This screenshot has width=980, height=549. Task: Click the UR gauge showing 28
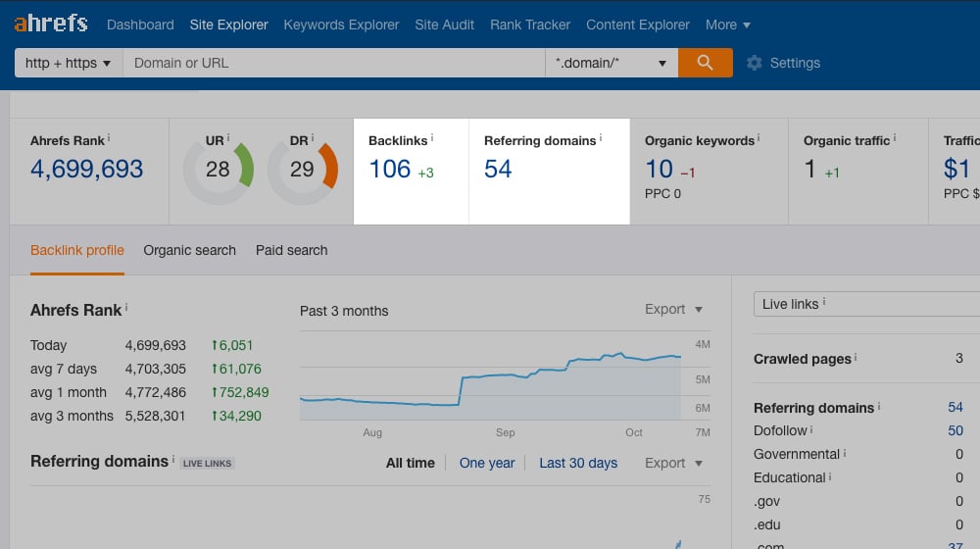[x=219, y=169]
